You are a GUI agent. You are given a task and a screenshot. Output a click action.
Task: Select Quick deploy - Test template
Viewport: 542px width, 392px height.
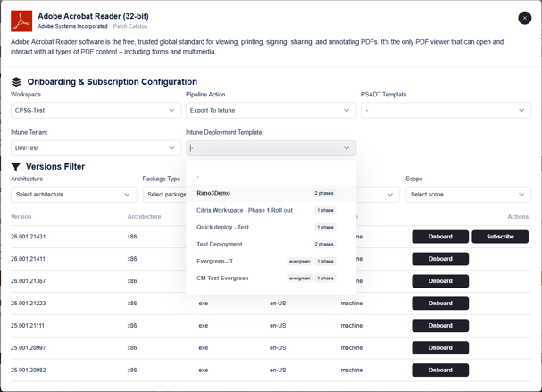tap(271, 227)
